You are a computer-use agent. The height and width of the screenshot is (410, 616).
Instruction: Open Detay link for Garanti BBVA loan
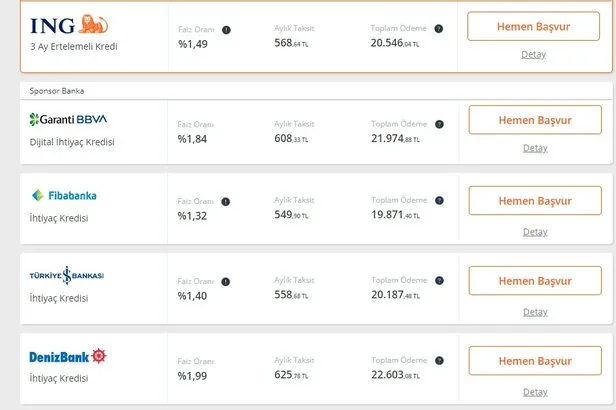point(534,148)
